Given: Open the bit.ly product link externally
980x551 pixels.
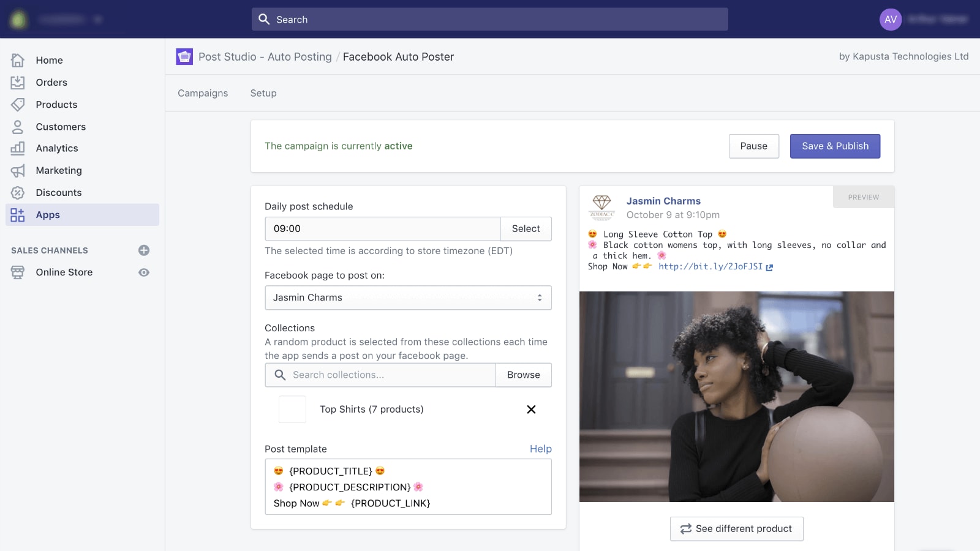Looking at the screenshot, I should point(769,267).
